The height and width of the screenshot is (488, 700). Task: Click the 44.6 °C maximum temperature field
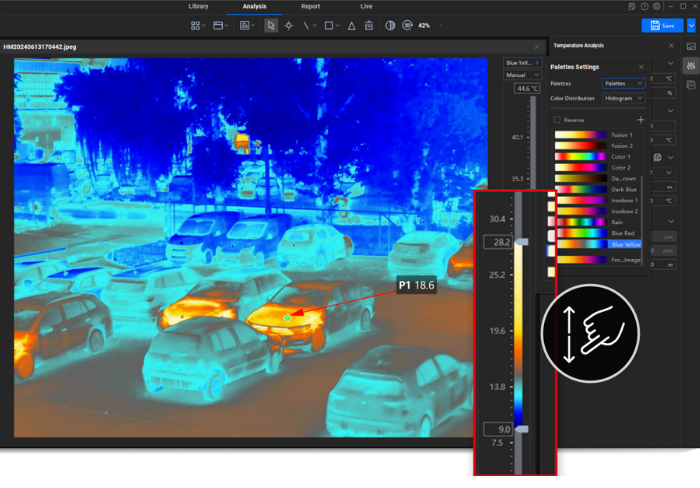point(526,89)
